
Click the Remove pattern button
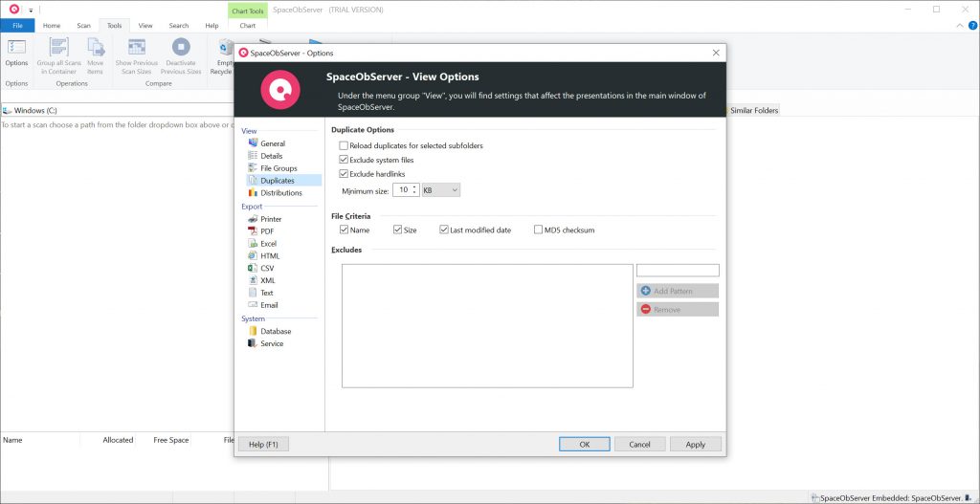678,310
